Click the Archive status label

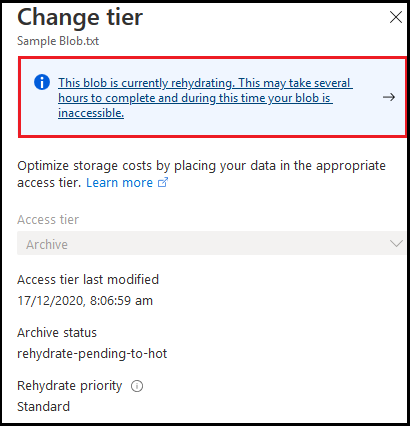click(57, 332)
